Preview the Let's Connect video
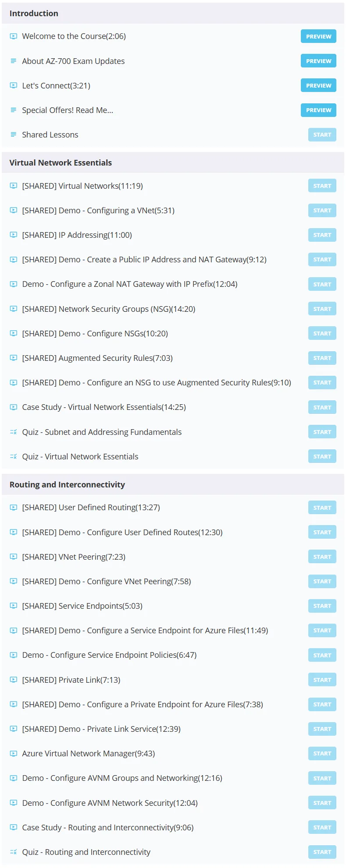 (318, 85)
